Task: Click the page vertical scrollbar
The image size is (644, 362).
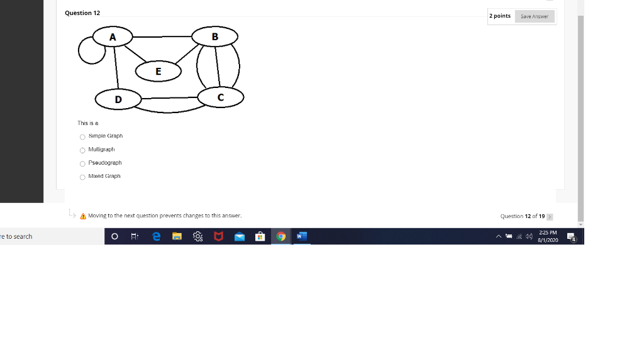Action: [580, 119]
